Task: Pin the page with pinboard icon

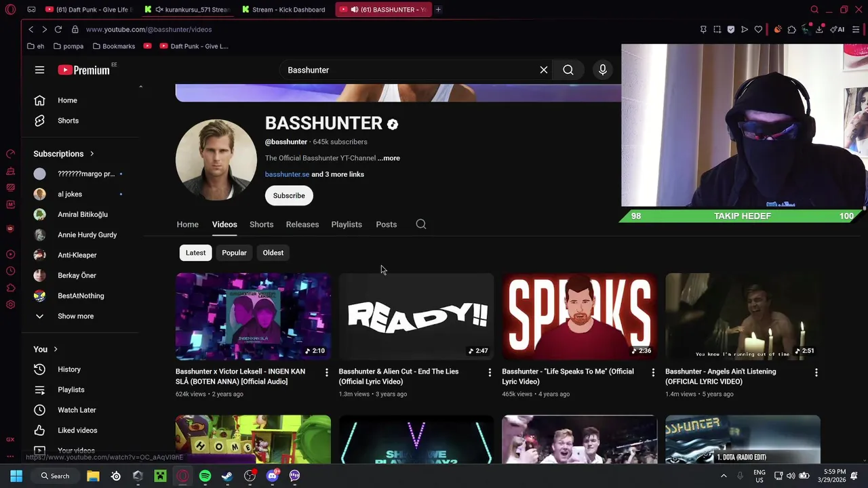Action: (703, 29)
